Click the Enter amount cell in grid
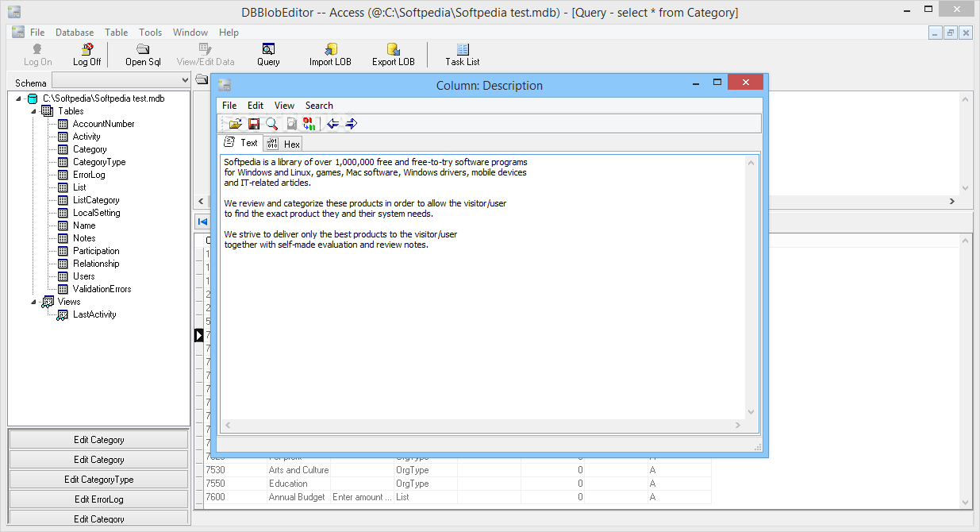 (x=362, y=497)
